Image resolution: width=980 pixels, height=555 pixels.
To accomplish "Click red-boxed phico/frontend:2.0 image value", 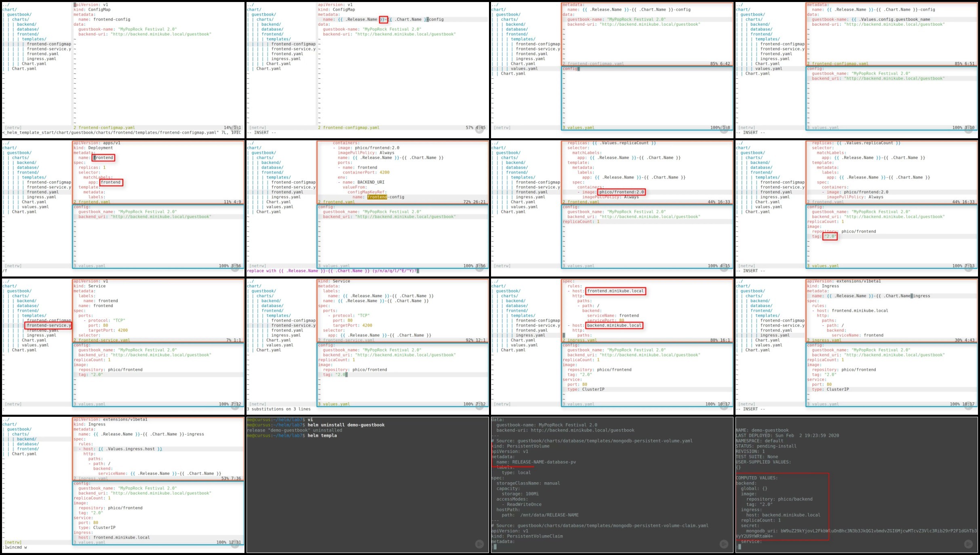I will (621, 192).
